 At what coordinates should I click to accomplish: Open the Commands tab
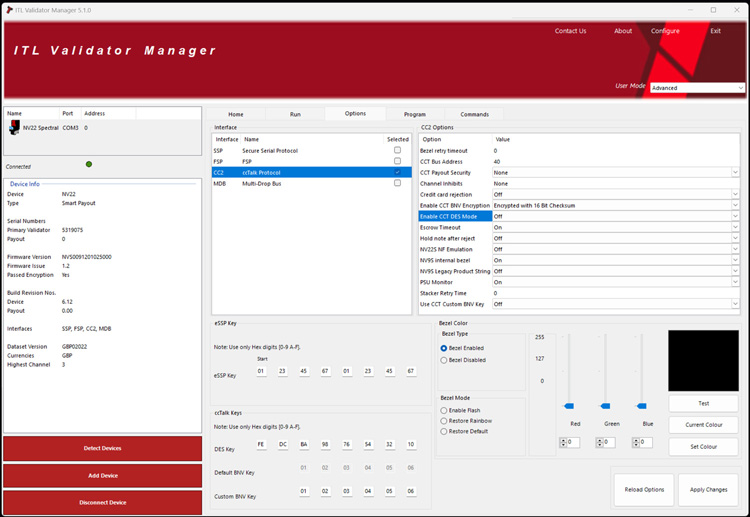tap(475, 114)
